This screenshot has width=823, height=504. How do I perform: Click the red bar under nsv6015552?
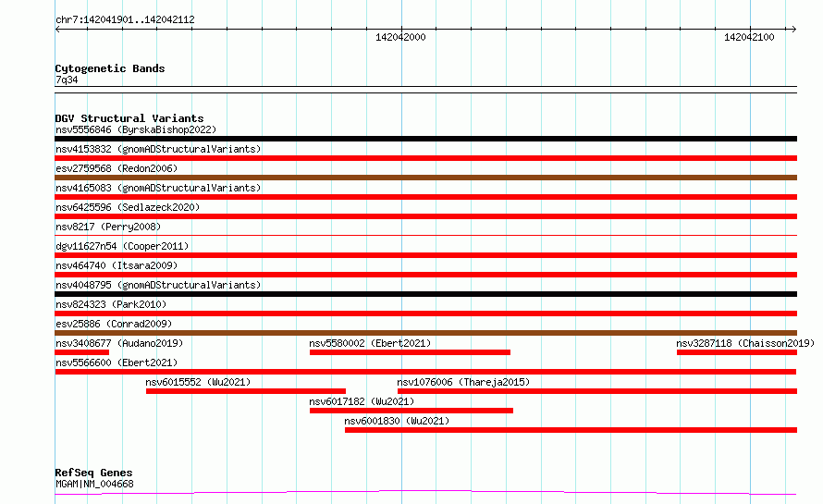(x=246, y=391)
